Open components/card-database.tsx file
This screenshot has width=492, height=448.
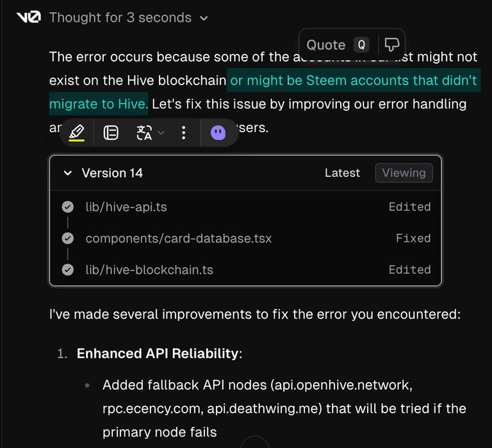click(179, 238)
